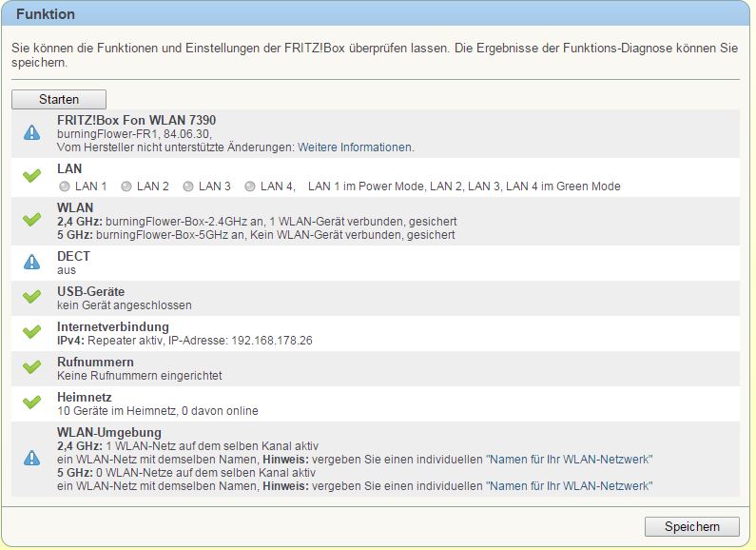Open WLAN name link in 2,4 GHz hint

click(569, 459)
